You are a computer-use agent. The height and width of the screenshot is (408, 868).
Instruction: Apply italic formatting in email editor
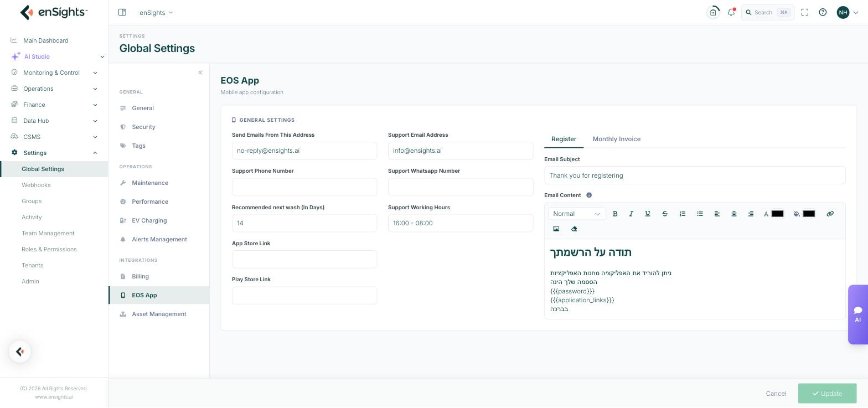[x=631, y=214]
